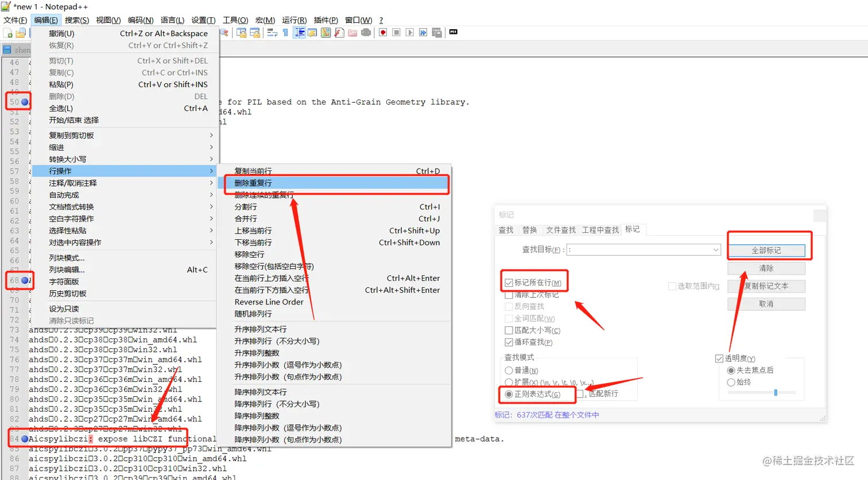868x480 pixels.
Task: Select 正则表达式 search mode radio
Action: point(509,394)
